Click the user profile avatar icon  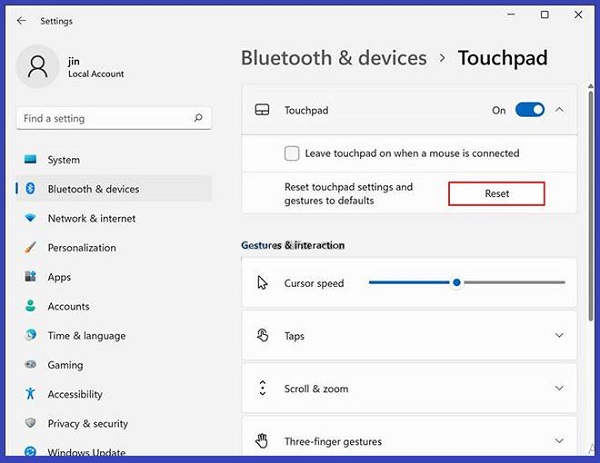[x=39, y=66]
